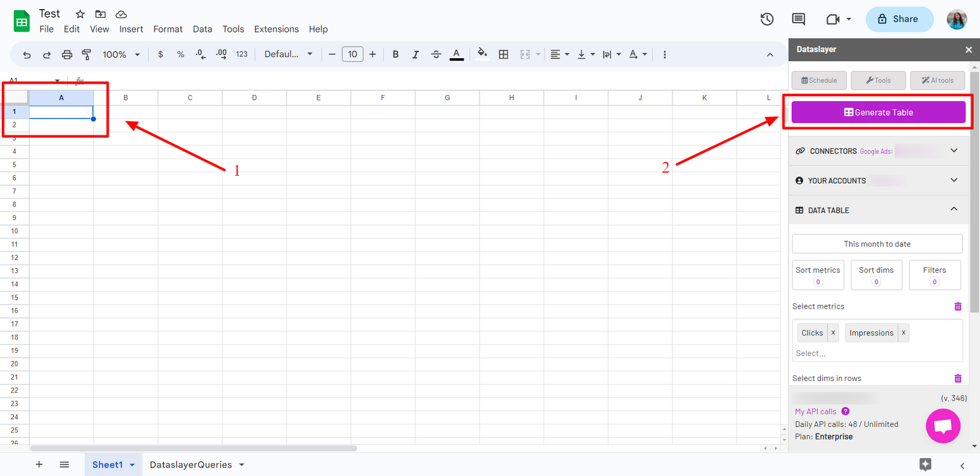Viewport: 980px width, 476px height.
Task: Expand the YOUR ACCOUNTS section
Action: coord(878,180)
